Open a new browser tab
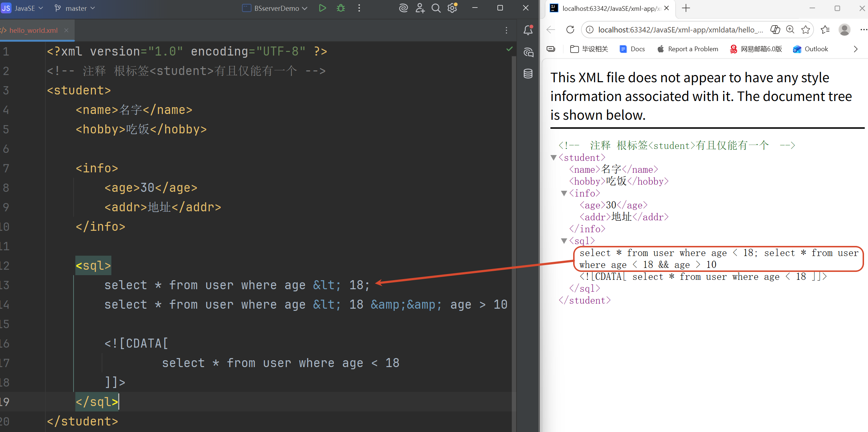The height and width of the screenshot is (432, 868). coord(686,8)
